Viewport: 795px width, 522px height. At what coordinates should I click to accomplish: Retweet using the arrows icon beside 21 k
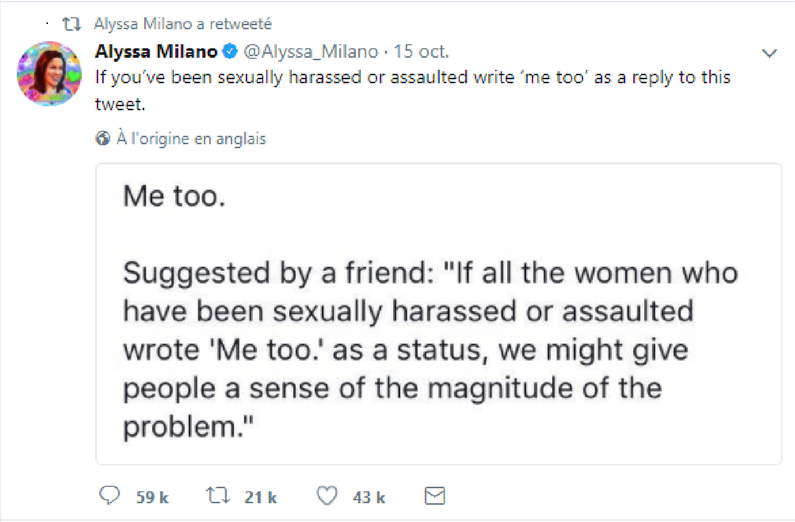click(x=218, y=495)
